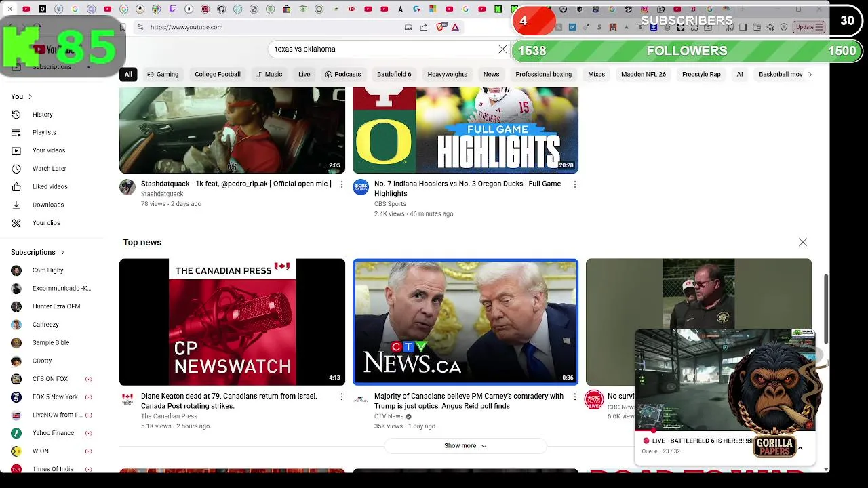Viewport: 868px width, 488px height.
Task: Click the Brave Shields lion icon
Action: 441,27
